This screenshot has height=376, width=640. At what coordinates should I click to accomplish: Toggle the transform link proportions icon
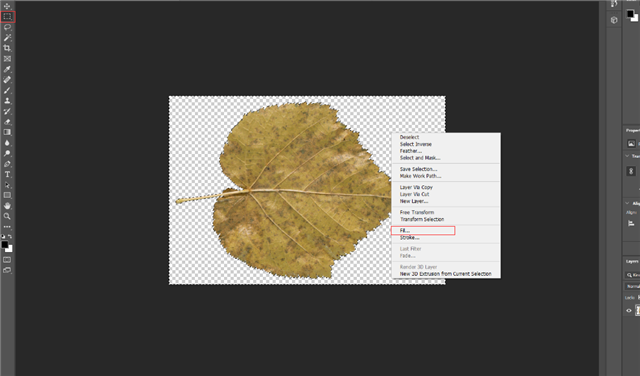coord(631,171)
